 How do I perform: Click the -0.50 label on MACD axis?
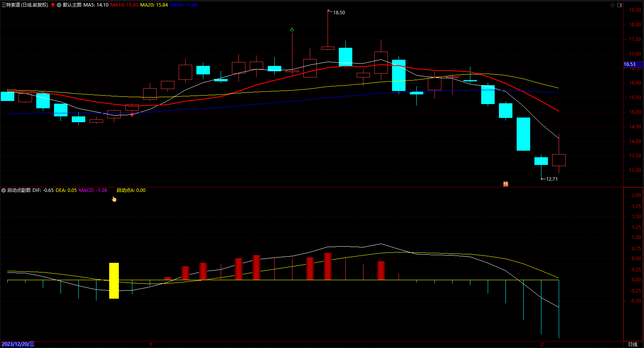point(636,301)
